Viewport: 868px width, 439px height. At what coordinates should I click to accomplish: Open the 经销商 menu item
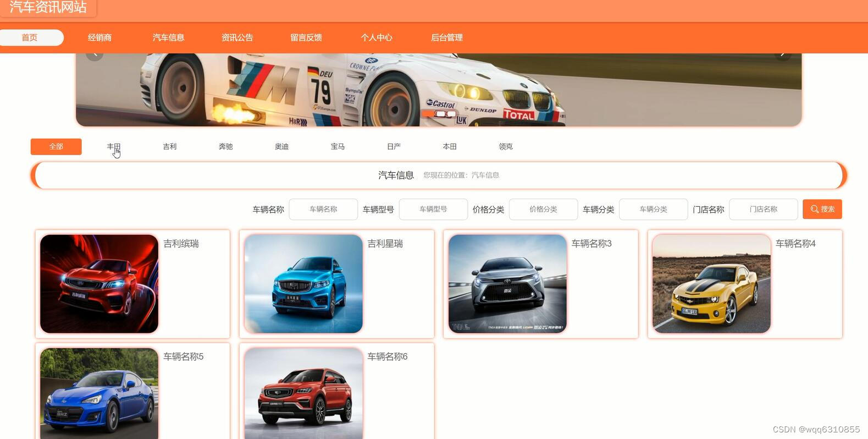coord(99,37)
